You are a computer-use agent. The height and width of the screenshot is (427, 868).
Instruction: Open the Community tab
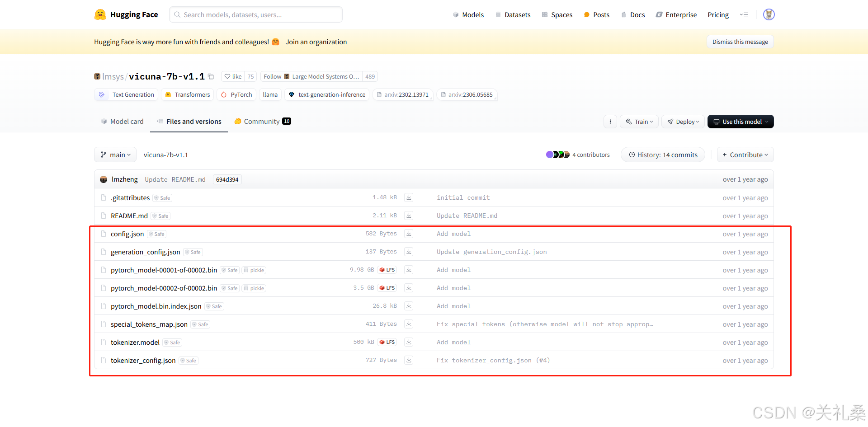[x=263, y=121]
